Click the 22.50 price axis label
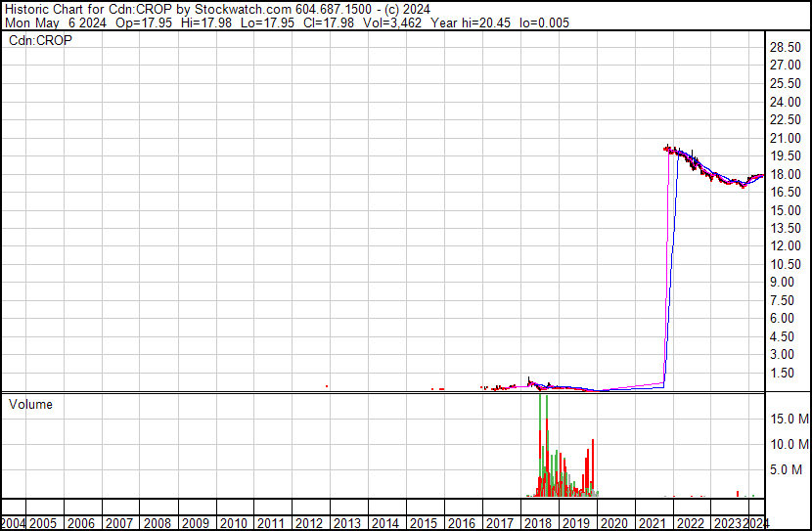 [x=786, y=119]
